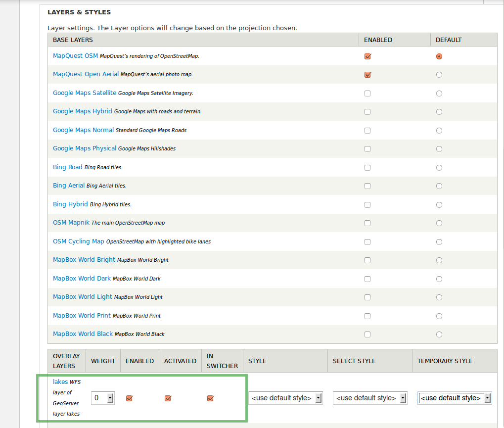Expand the Style dropdown for lakes
The image size is (504, 428).
(x=285, y=398)
